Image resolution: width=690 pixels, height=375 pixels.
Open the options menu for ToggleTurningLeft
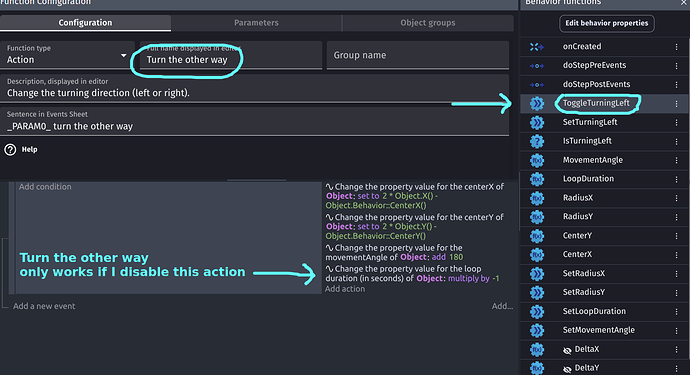tap(676, 103)
